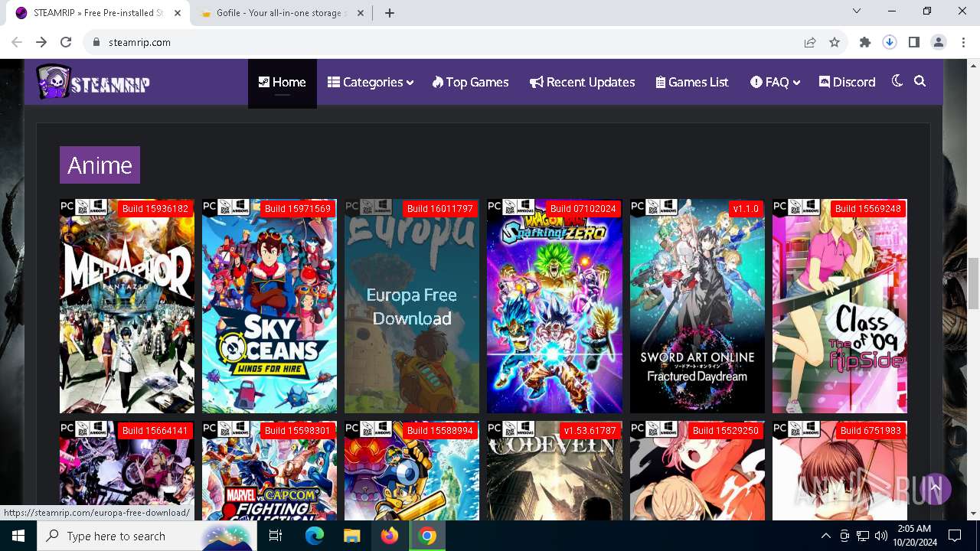This screenshot has height=551, width=980.
Task: Go forward in browser history
Action: pyautogui.click(x=41, y=42)
